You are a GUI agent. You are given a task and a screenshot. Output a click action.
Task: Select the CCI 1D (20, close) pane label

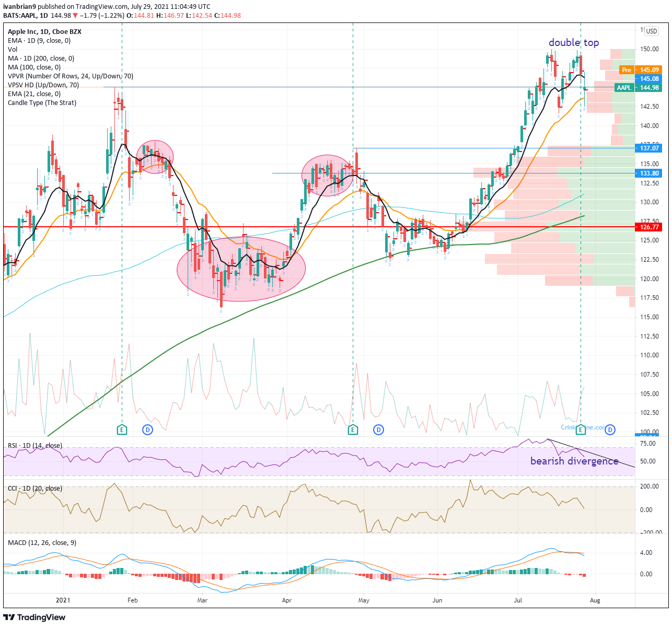(x=34, y=489)
